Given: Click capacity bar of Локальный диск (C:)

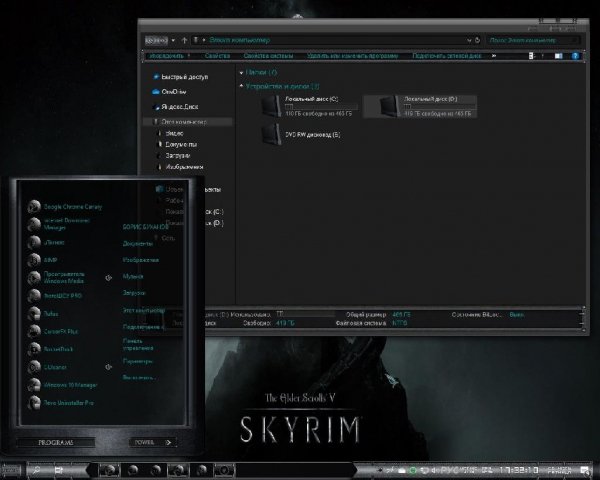Looking at the screenshot, I should point(321,106).
